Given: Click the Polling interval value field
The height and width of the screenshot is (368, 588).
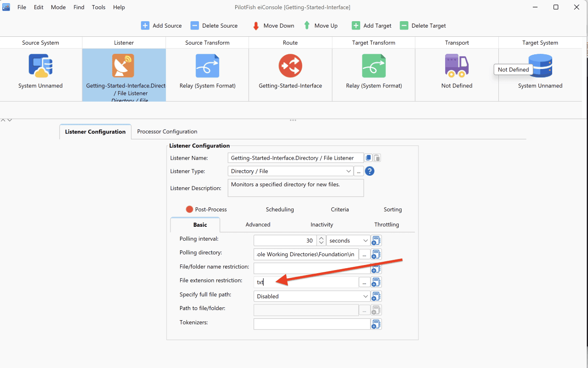Looking at the screenshot, I should click(x=285, y=241).
